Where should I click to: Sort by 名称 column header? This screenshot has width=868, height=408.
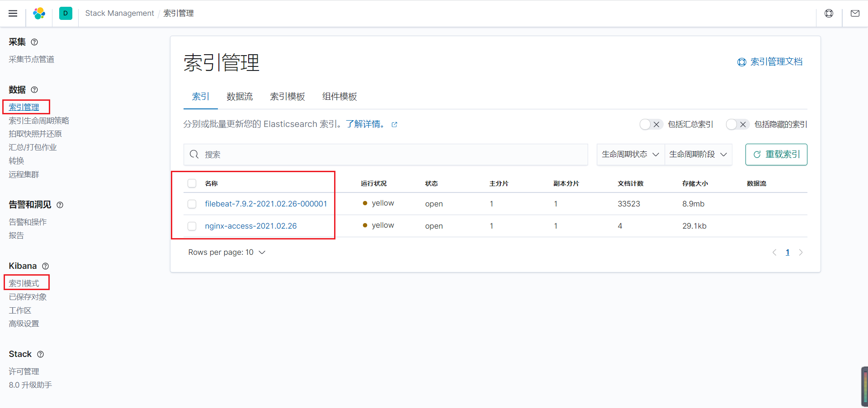click(x=211, y=184)
